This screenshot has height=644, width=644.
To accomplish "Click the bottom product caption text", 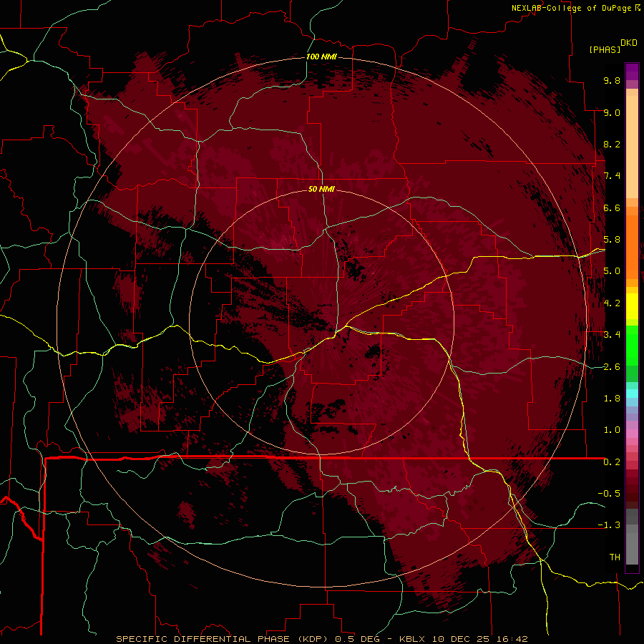I will click(x=321, y=639).
